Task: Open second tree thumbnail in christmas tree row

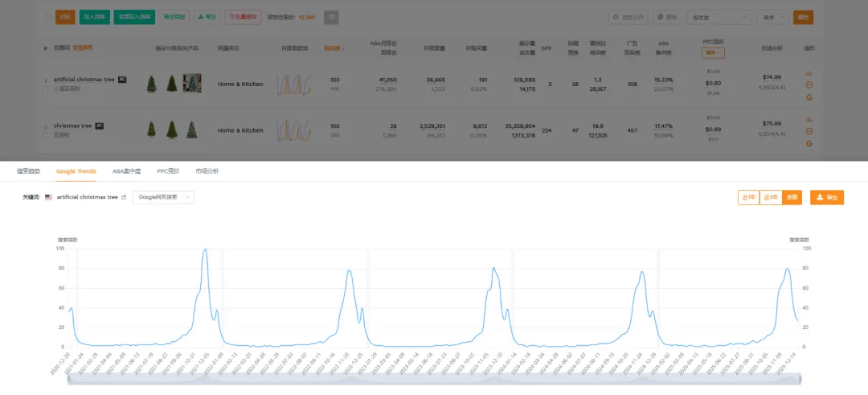Action: [x=172, y=130]
